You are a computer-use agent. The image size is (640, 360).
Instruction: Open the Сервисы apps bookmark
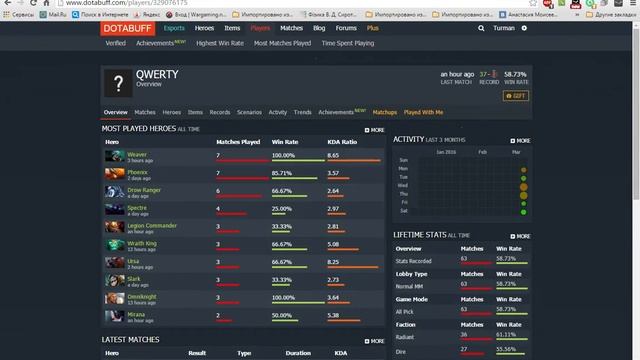click(x=19, y=15)
